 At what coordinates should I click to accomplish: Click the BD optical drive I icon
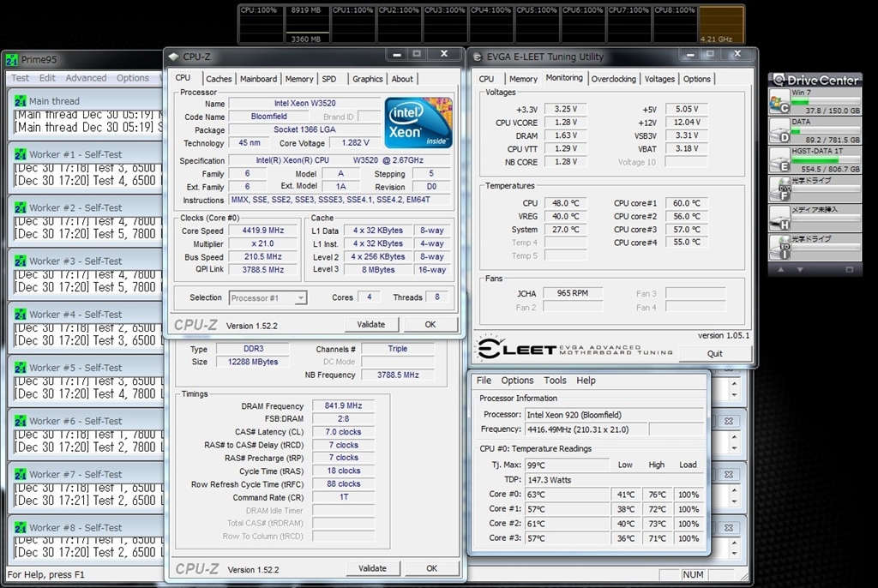click(779, 248)
